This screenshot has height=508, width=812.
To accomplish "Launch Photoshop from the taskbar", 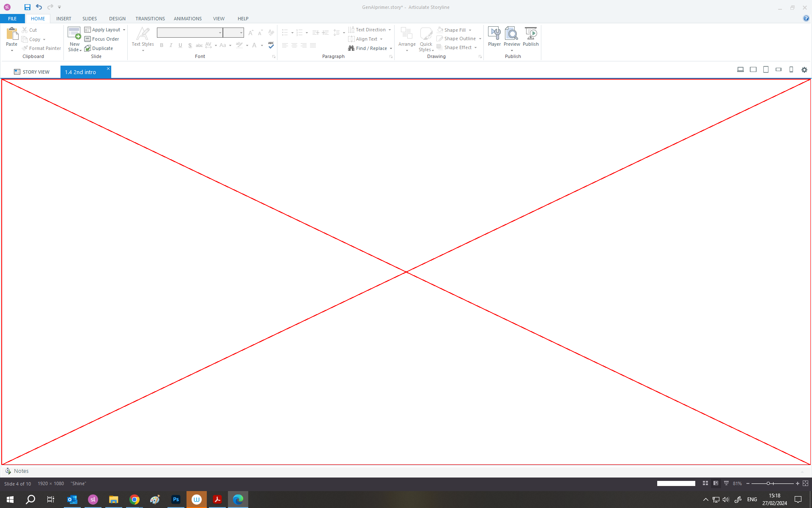I will point(176,500).
